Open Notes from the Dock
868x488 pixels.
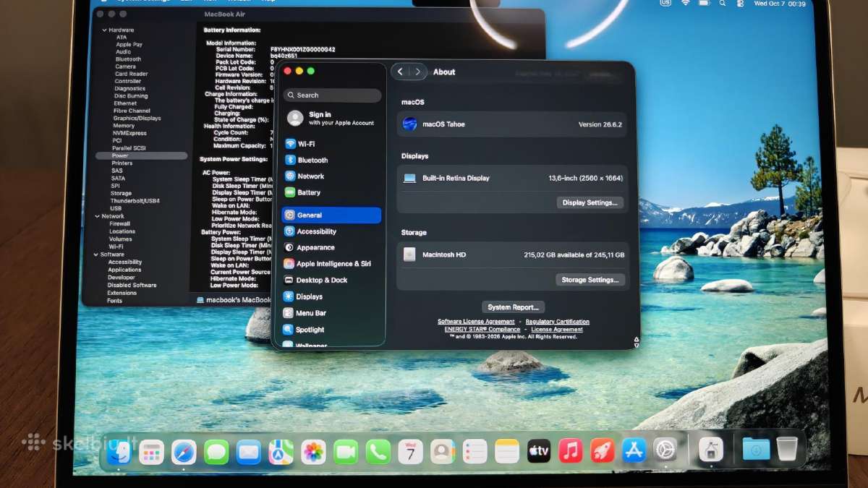pos(507,453)
